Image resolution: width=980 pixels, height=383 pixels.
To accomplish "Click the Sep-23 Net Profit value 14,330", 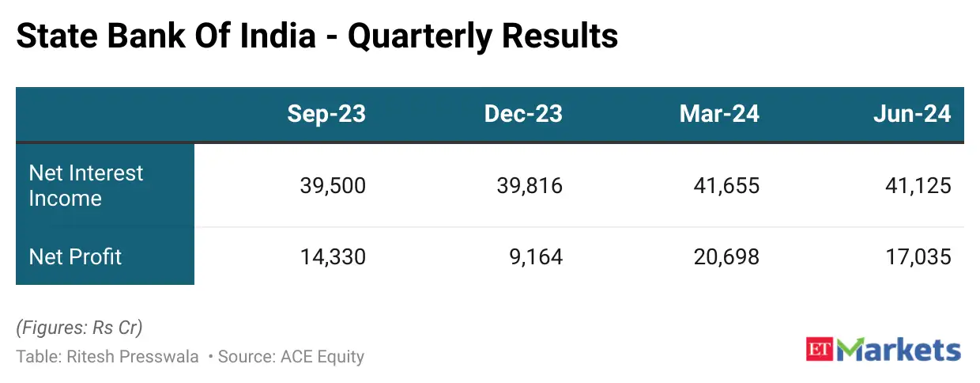I will [333, 256].
